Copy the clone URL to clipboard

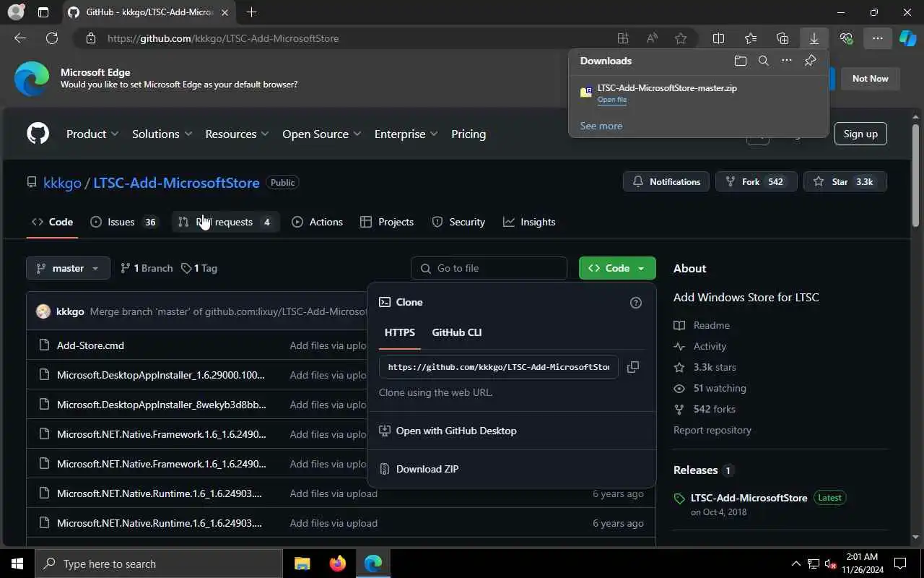click(x=633, y=367)
